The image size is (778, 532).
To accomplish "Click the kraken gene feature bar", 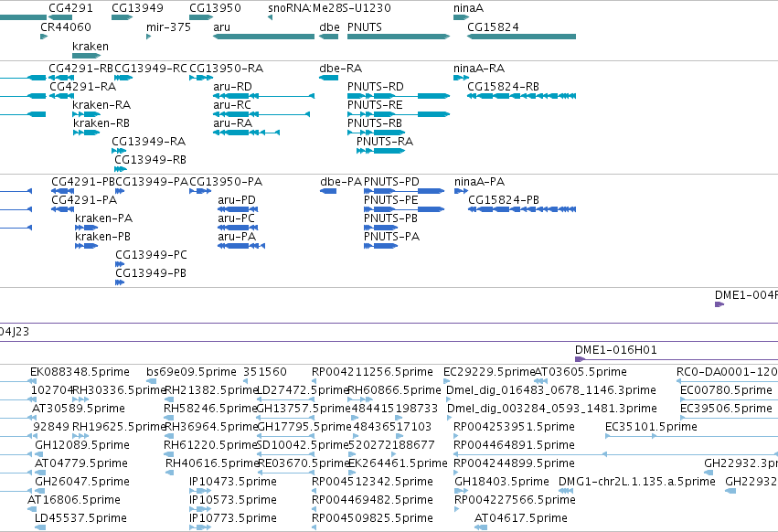I will 86,56.
